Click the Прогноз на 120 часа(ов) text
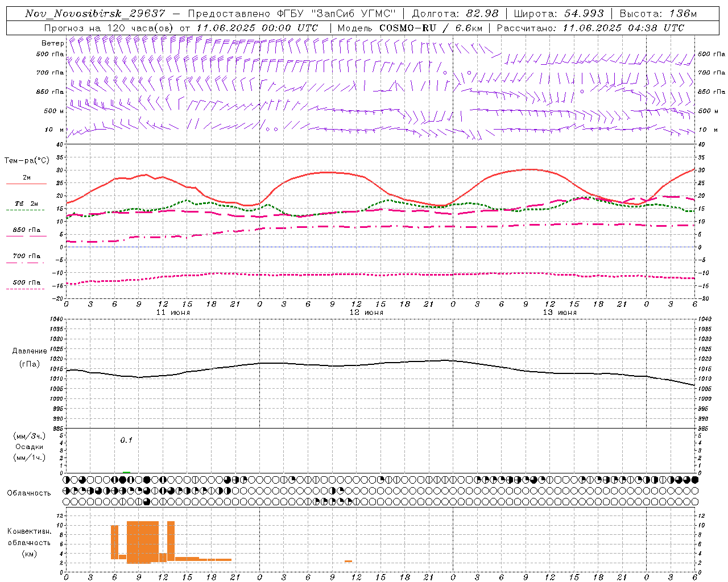The image size is (728, 582). 110,28
